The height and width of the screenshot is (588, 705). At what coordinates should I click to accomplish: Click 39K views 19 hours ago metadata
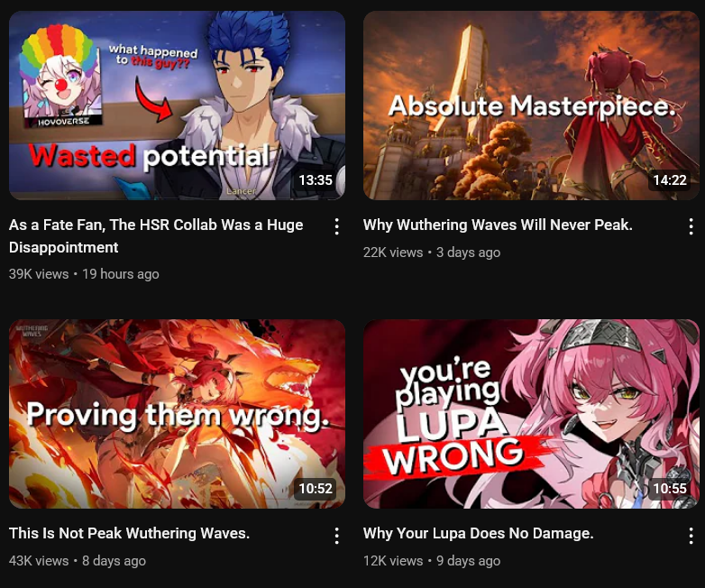pyautogui.click(x=84, y=274)
